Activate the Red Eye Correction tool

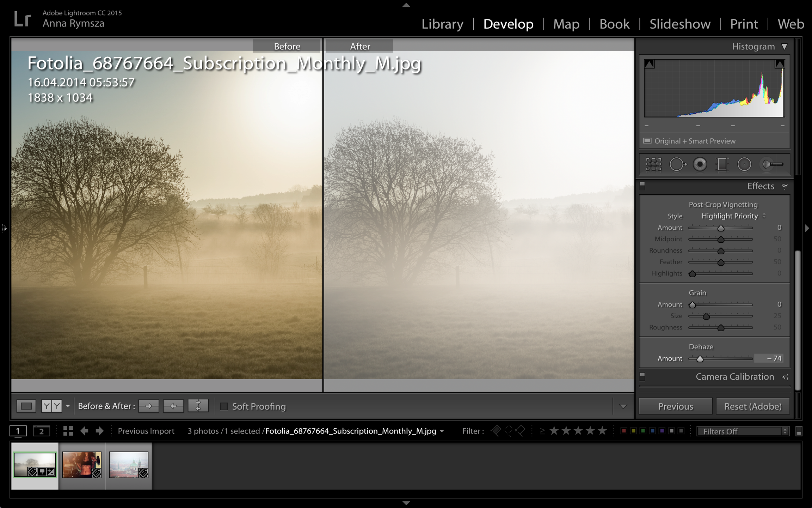[x=700, y=164]
